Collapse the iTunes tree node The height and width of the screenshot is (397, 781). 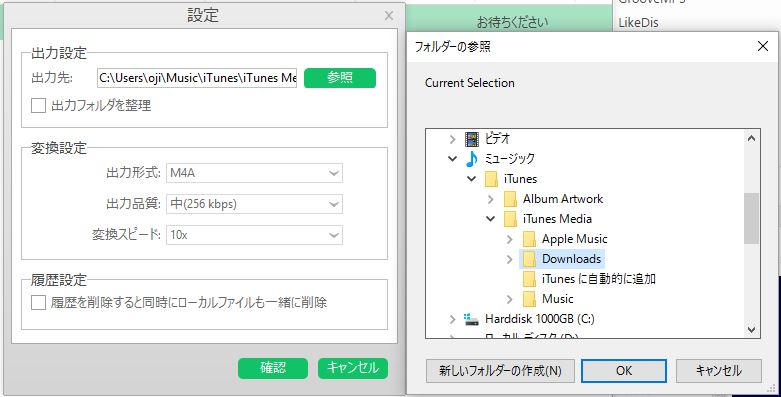point(471,179)
